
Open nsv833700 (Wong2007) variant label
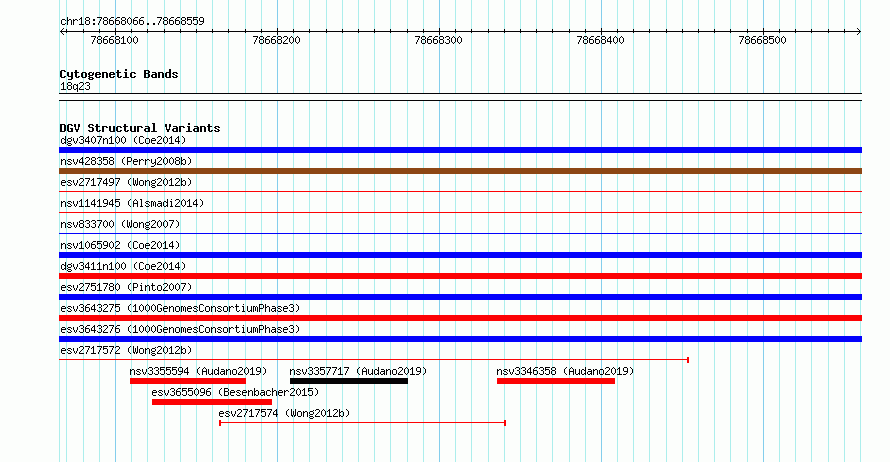[x=120, y=224]
